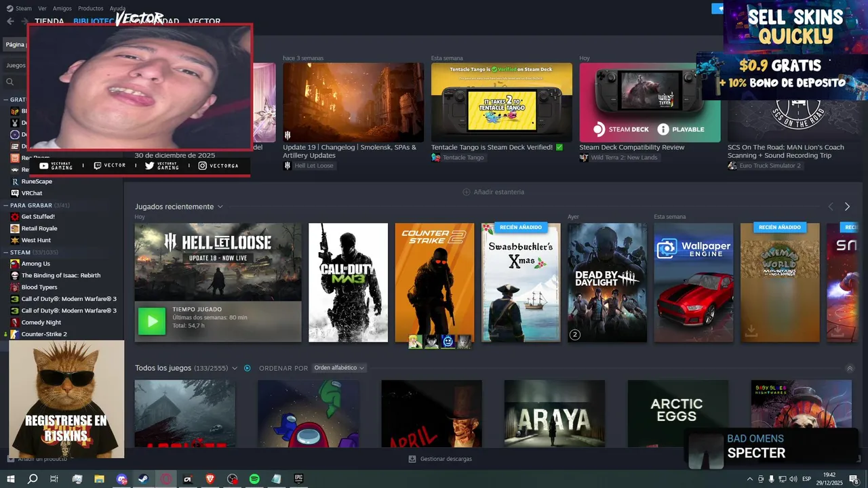The height and width of the screenshot is (488, 868).
Task: Select Get Stuffed! in the sidebar
Action: click(38, 217)
